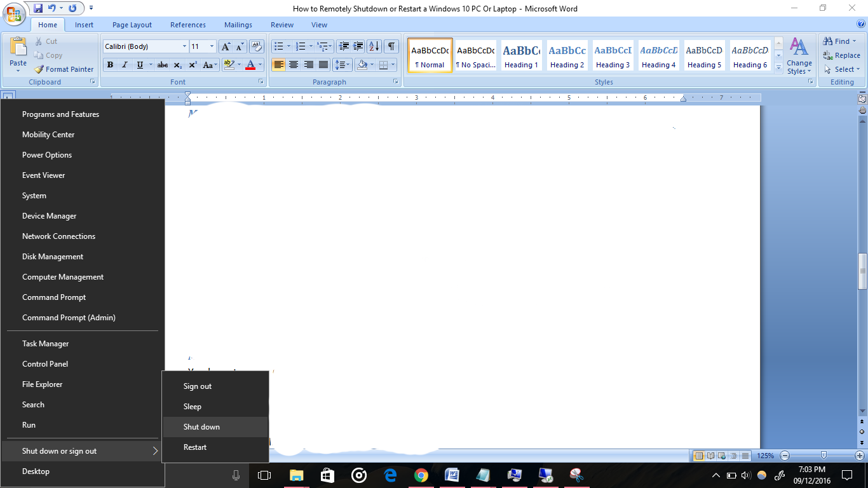Set Align Text Left
The image size is (868, 488).
click(x=278, y=65)
